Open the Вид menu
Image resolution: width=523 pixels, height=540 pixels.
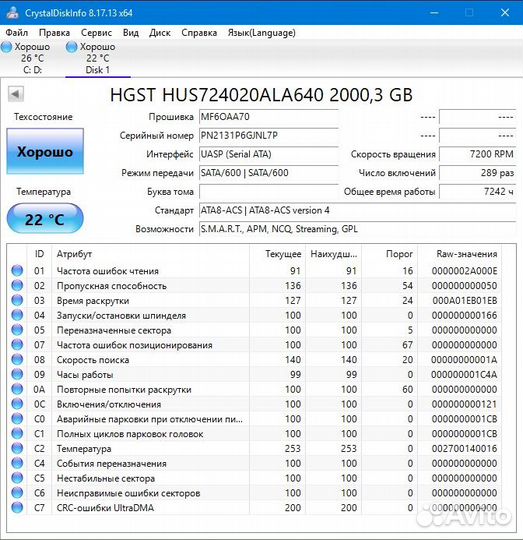[131, 33]
